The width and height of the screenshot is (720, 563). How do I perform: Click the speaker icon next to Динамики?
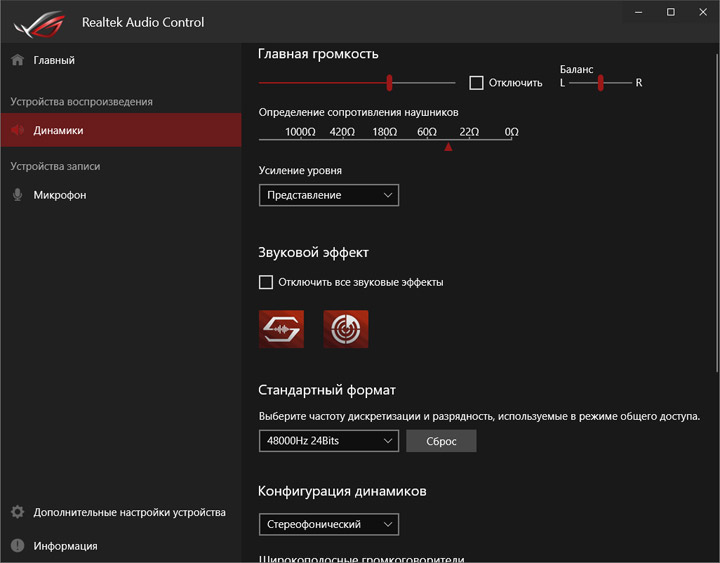tap(17, 130)
